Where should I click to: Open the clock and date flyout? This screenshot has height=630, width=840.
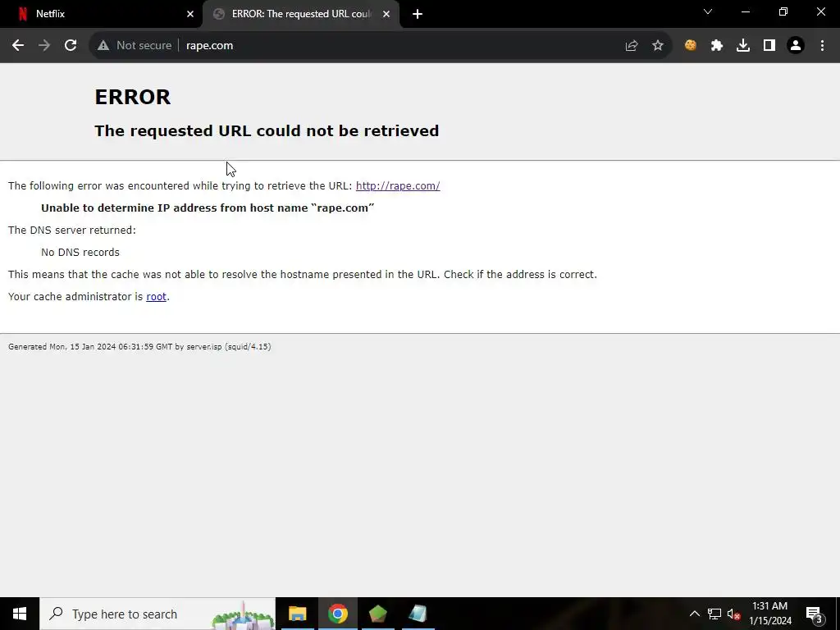pos(769,614)
